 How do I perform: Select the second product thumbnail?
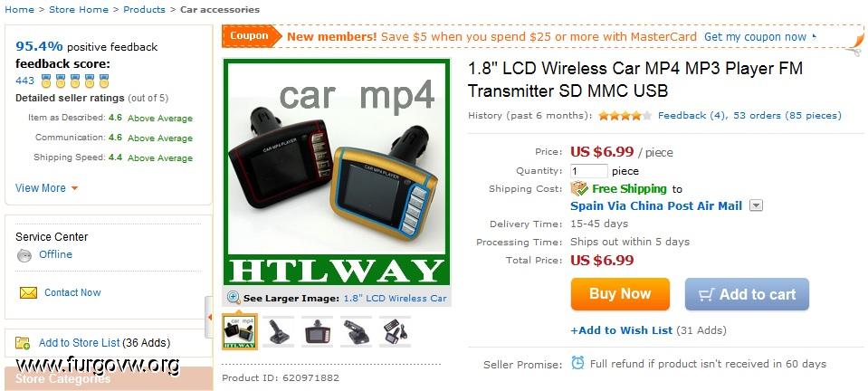pos(278,332)
